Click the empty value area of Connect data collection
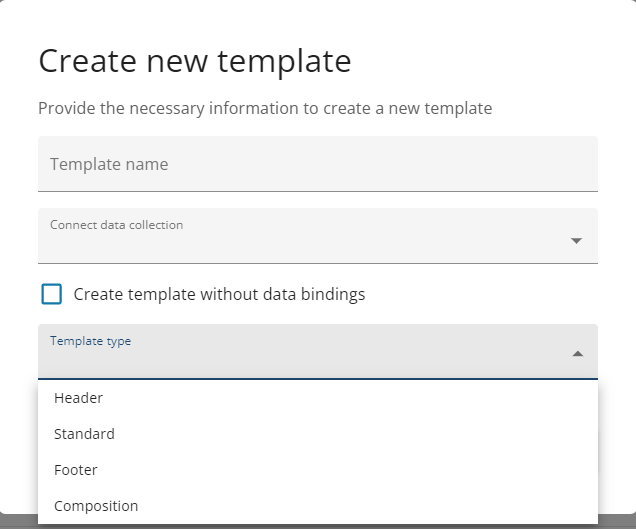Image resolution: width=636 pixels, height=529 pixels. (x=300, y=246)
